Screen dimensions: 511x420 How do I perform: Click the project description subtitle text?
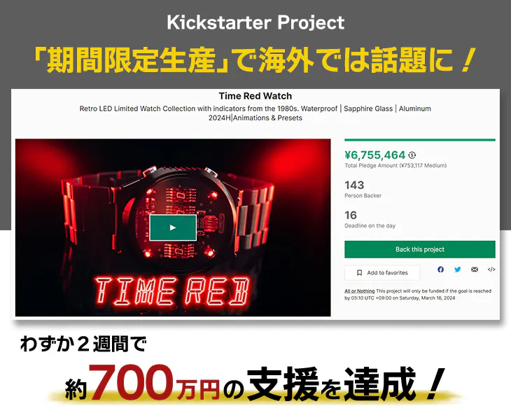[x=255, y=113]
